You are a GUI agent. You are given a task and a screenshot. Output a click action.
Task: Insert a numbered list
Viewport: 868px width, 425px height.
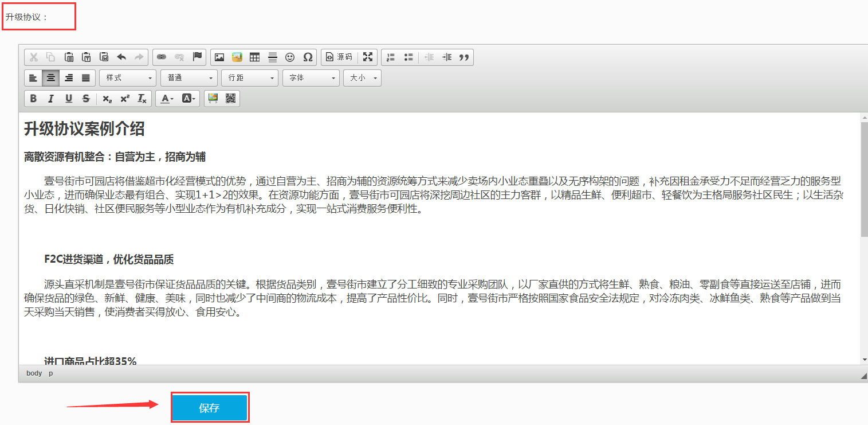(x=391, y=57)
